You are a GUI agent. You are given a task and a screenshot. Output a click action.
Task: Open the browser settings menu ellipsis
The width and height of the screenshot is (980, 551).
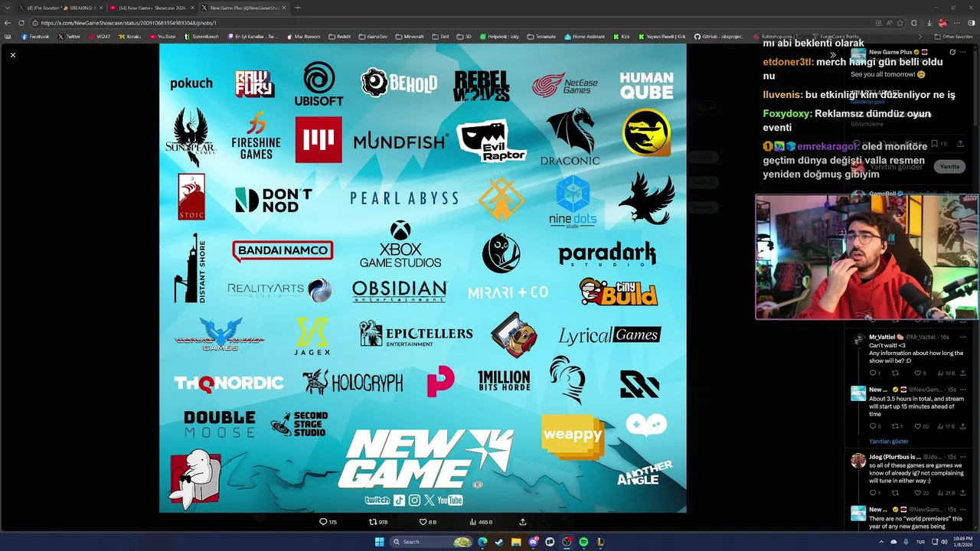click(x=956, y=23)
